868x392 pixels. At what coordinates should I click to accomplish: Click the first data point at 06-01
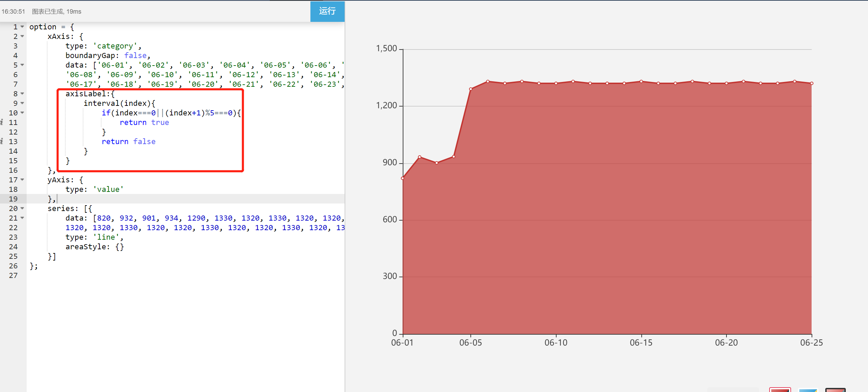(x=403, y=178)
